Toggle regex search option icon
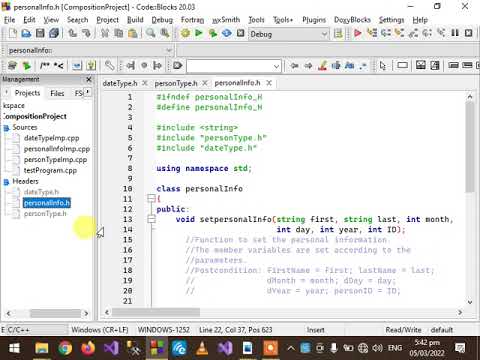 click(x=363, y=66)
